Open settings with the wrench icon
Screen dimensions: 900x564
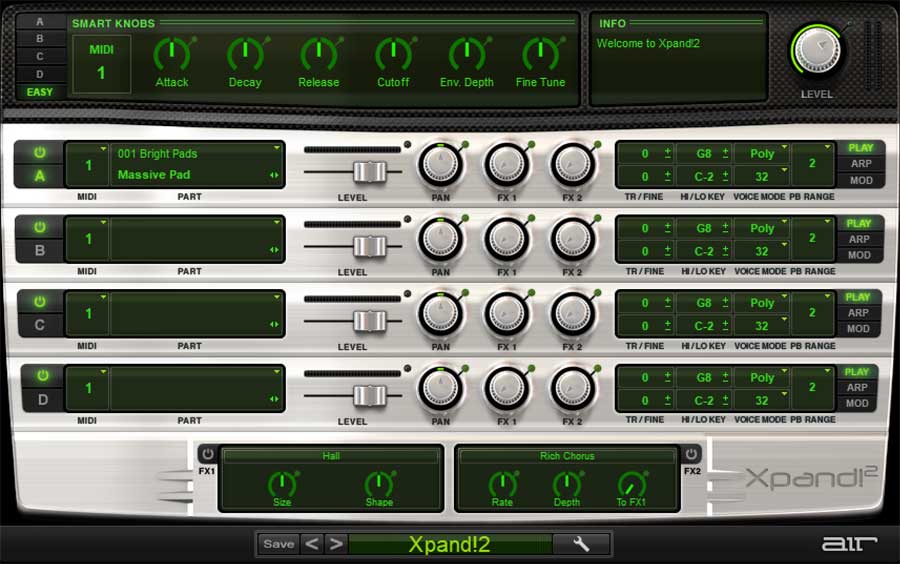(x=580, y=543)
